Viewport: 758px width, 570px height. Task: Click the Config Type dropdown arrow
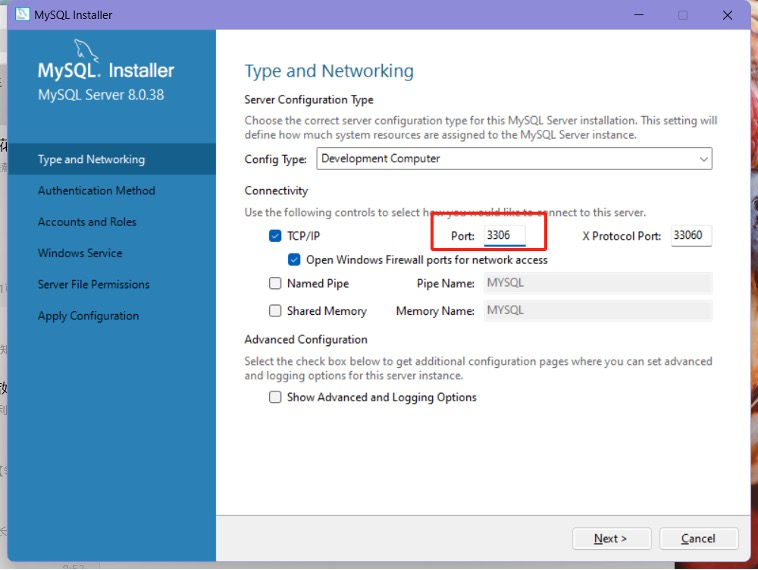(704, 159)
